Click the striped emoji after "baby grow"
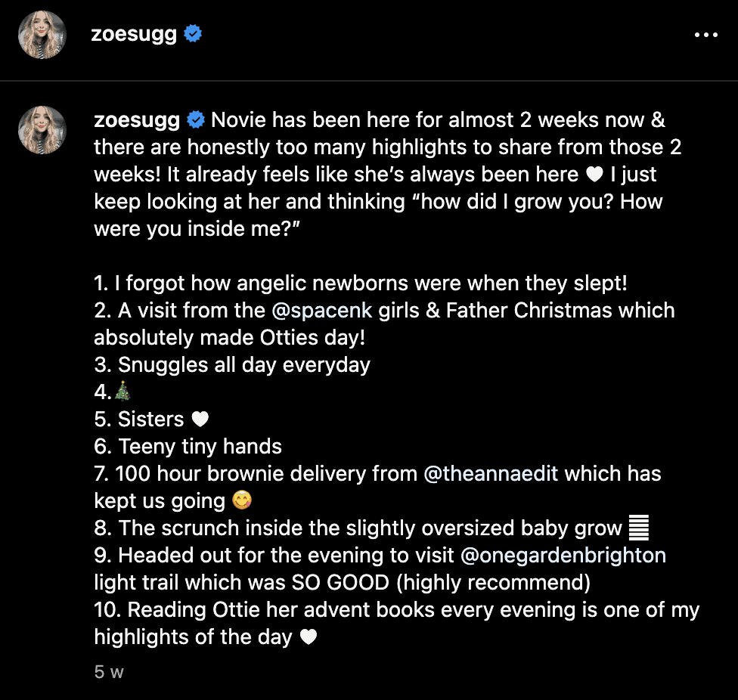The image size is (738, 700). [x=639, y=528]
